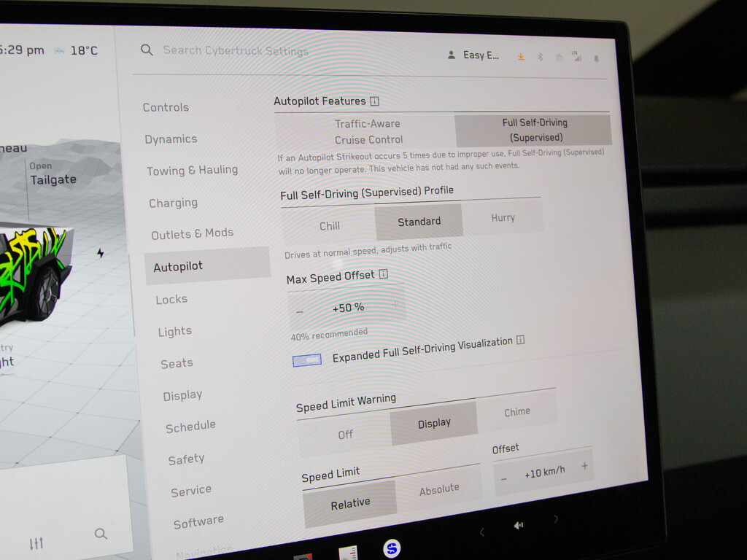The width and height of the screenshot is (747, 560).
Task: Open Towing & Hauling settings
Action: [193, 171]
